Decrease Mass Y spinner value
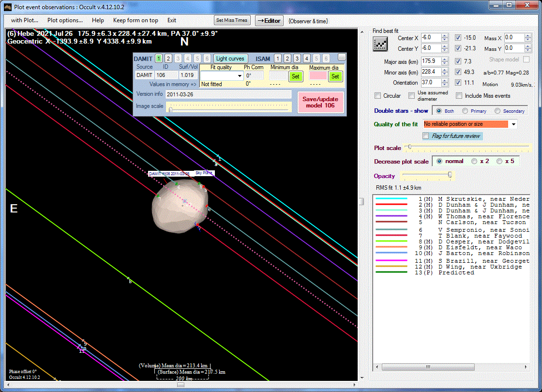The width and height of the screenshot is (542, 392). coord(527,50)
